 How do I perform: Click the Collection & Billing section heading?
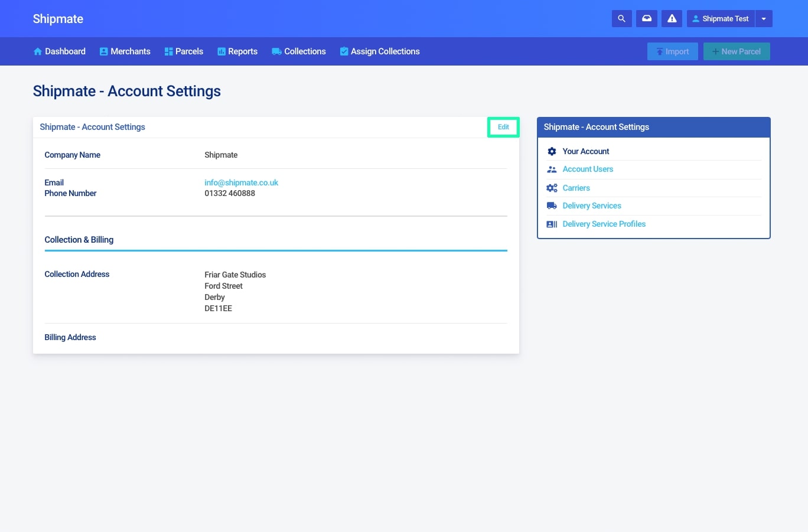pyautogui.click(x=79, y=240)
